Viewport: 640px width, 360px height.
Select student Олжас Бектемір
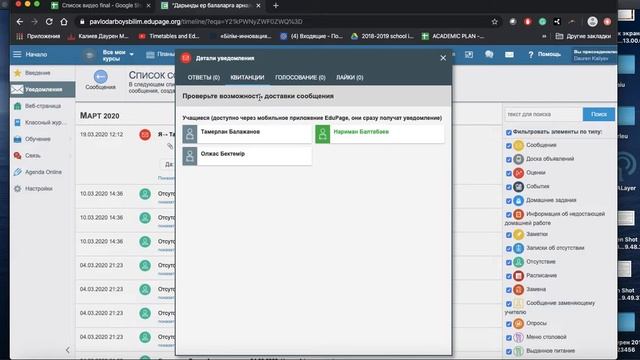247,156
